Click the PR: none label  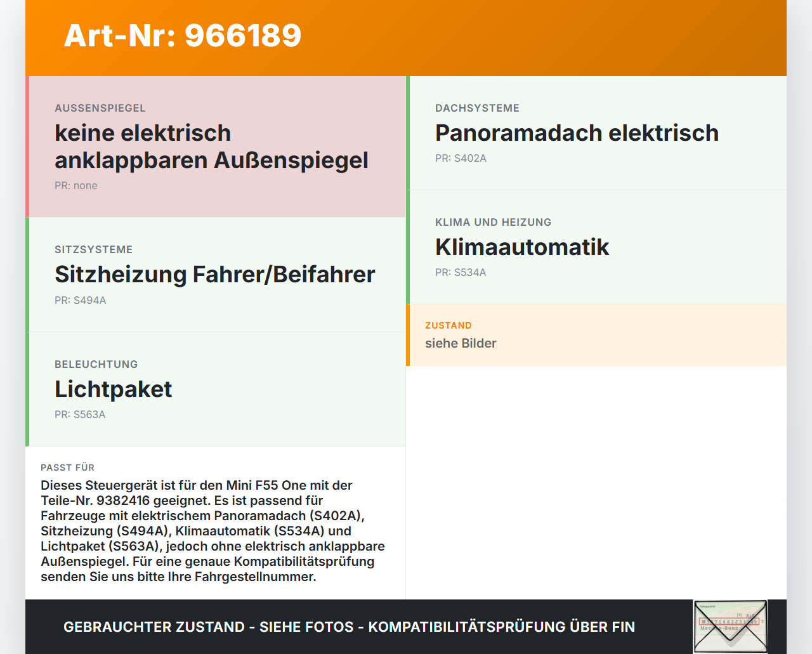75,185
